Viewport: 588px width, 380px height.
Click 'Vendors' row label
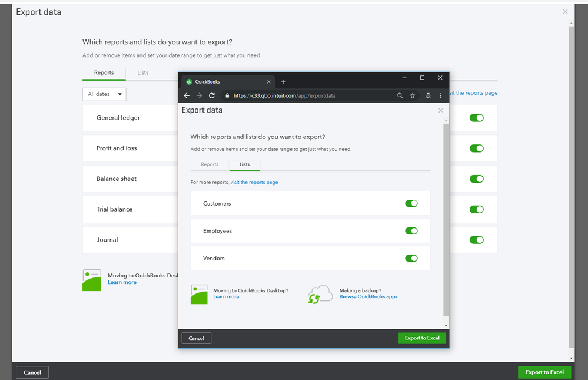(214, 258)
